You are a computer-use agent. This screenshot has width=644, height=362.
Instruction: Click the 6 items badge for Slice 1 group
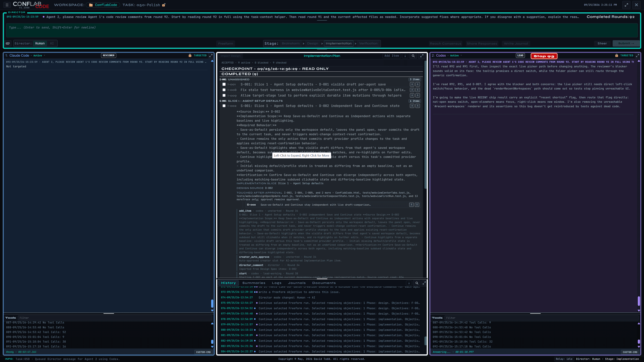coord(415,101)
